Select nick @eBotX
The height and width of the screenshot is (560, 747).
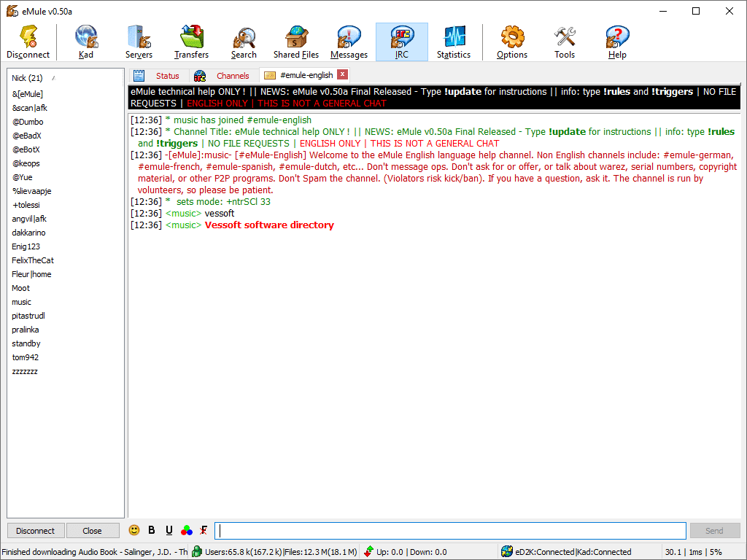[x=26, y=149]
